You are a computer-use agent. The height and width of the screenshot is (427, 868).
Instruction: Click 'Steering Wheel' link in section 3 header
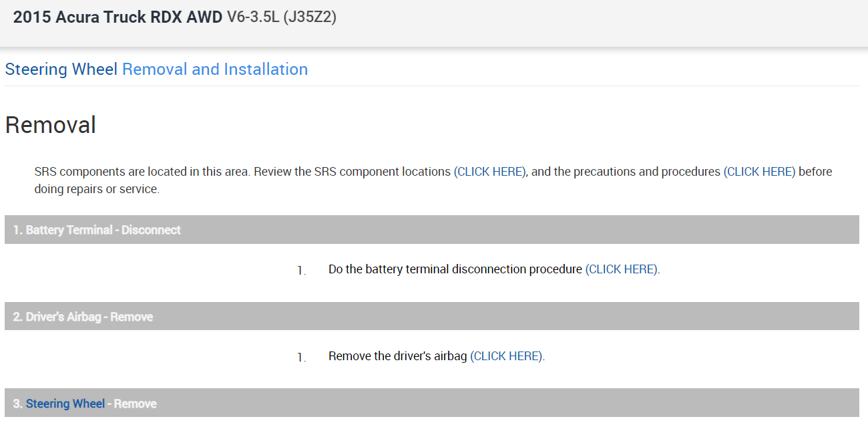[65, 404]
